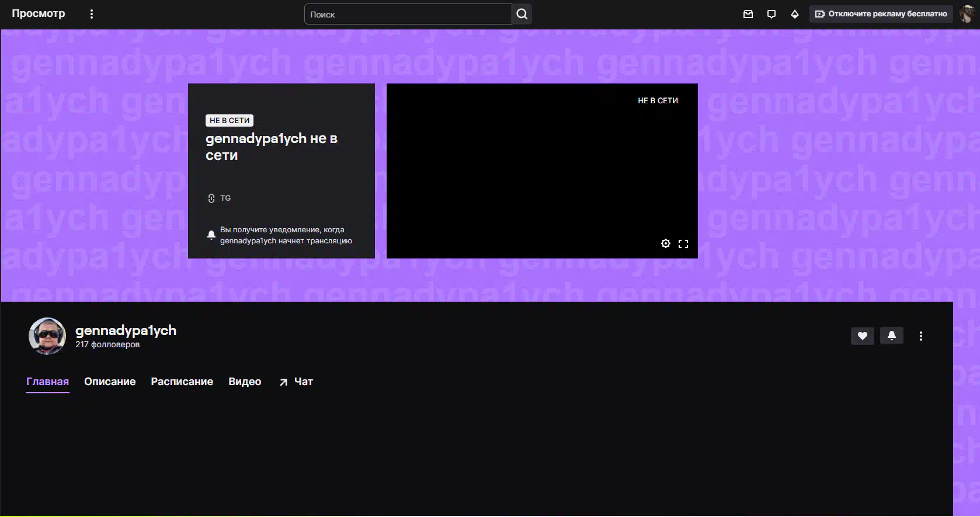
Task: Click the magnifier search button
Action: (522, 14)
